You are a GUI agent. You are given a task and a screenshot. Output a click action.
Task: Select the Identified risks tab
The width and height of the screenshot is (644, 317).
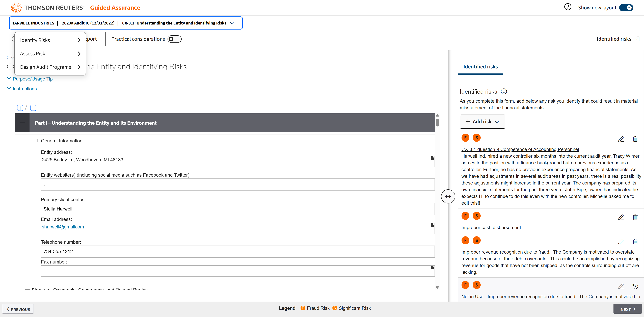(x=480, y=67)
